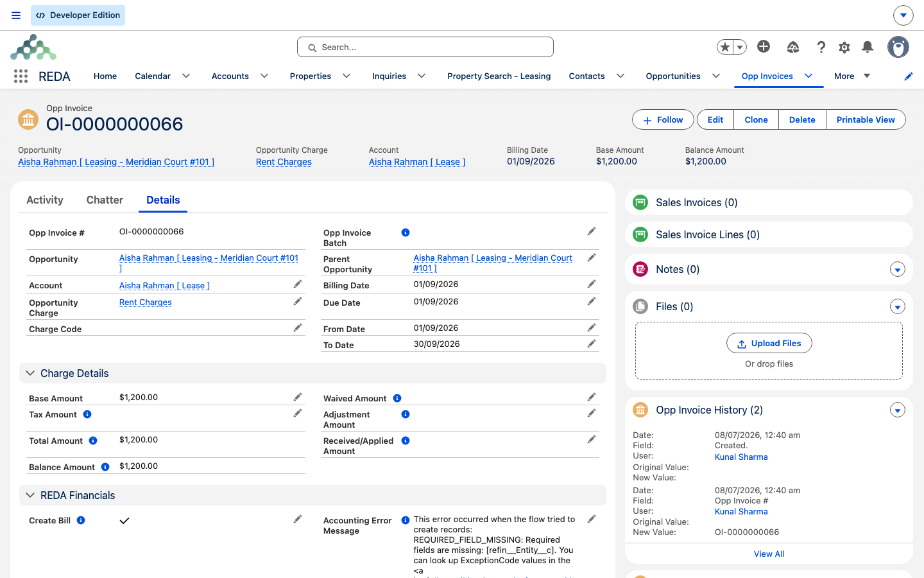This screenshot has height=578, width=924.
Task: Open the hamburger menu beside Developer Edition
Action: (x=16, y=15)
